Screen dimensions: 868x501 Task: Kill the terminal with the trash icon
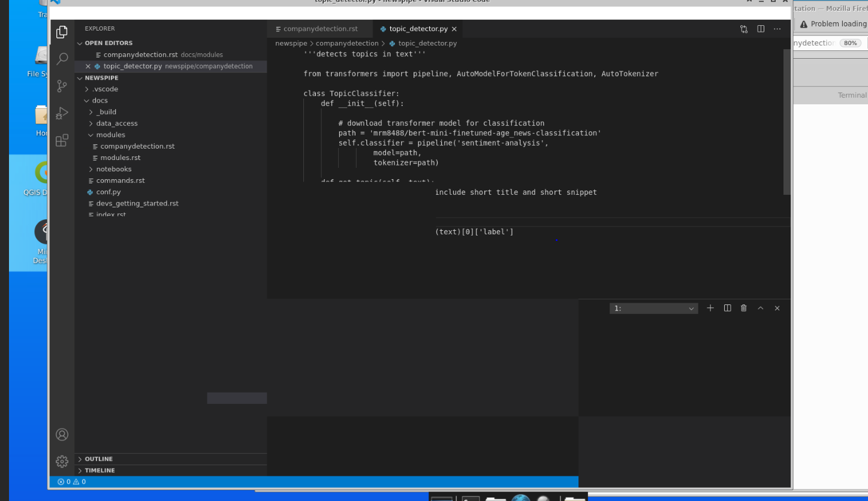(744, 308)
